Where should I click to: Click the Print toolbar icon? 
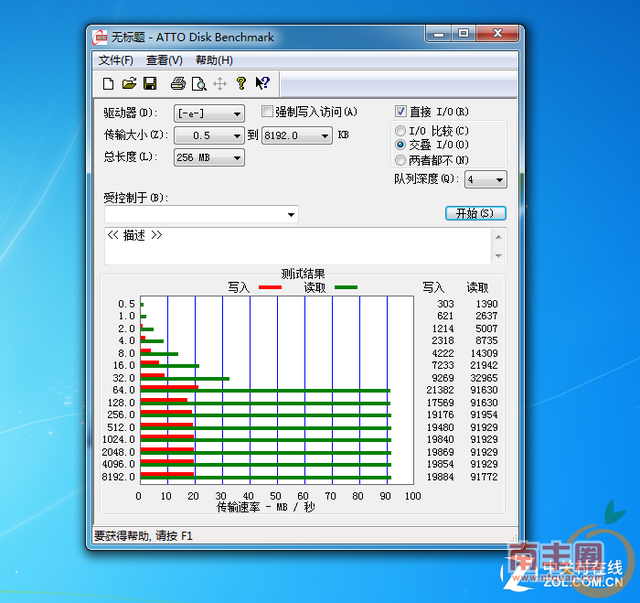point(178,84)
